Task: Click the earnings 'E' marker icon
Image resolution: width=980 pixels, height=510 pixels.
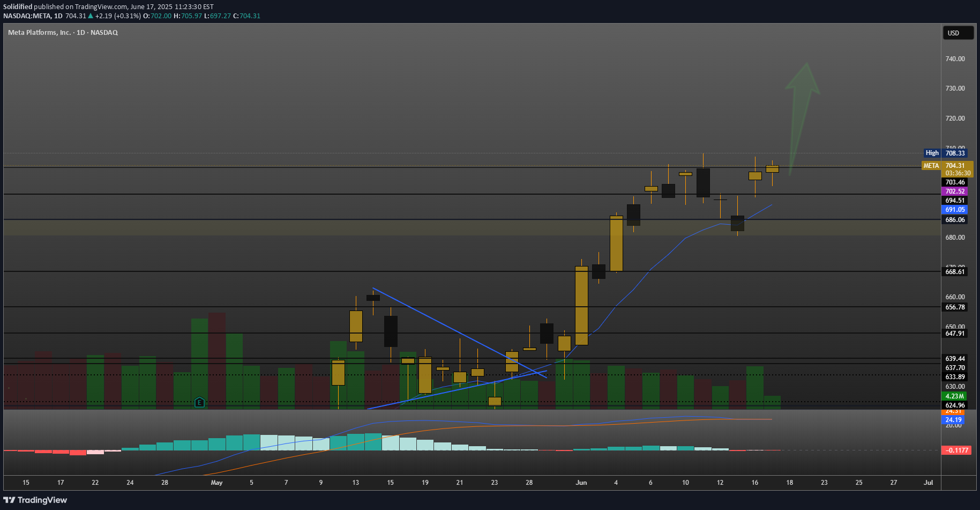Action: coord(199,402)
